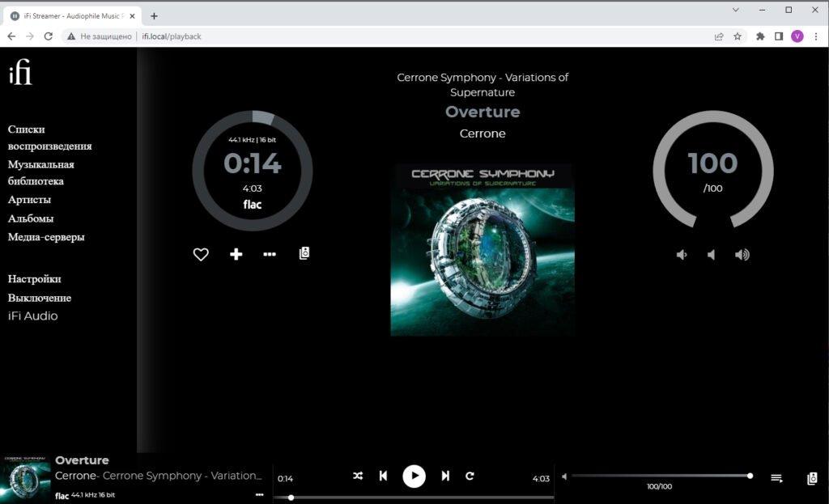829x504 pixels.
Task: Skip to next track
Action: pyautogui.click(x=445, y=476)
